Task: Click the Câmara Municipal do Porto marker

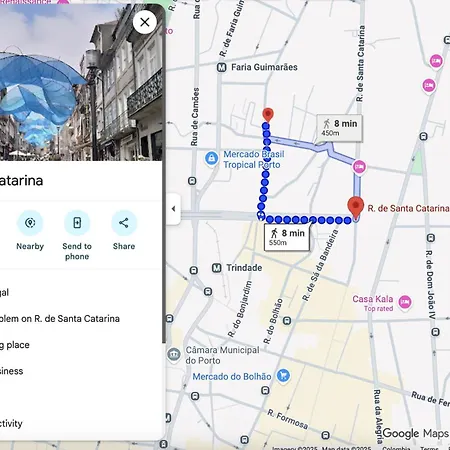Action: tap(174, 354)
